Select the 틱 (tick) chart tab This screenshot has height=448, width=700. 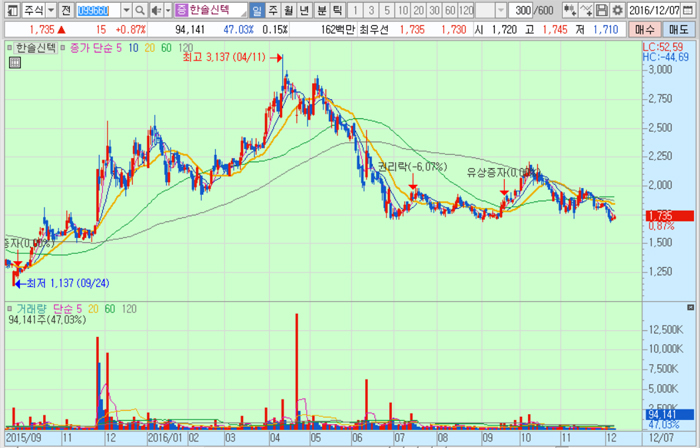[x=338, y=10]
